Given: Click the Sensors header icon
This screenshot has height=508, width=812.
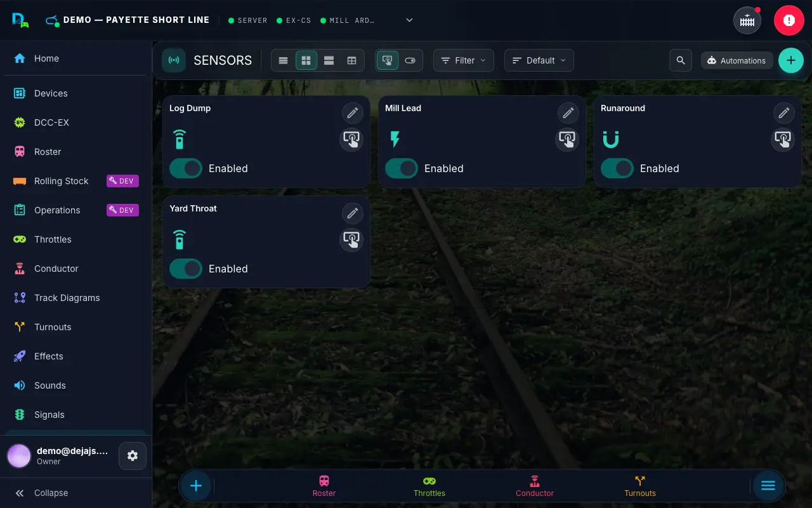Looking at the screenshot, I should 174,60.
